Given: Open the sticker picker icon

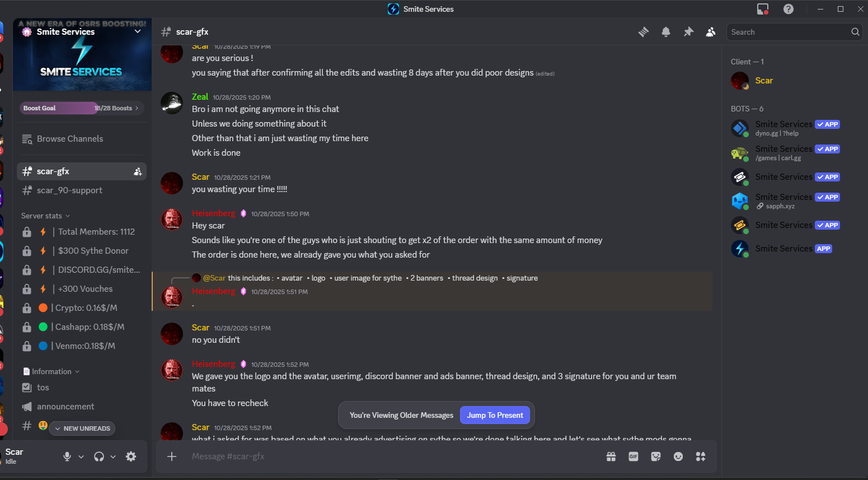Looking at the screenshot, I should pyautogui.click(x=656, y=456).
